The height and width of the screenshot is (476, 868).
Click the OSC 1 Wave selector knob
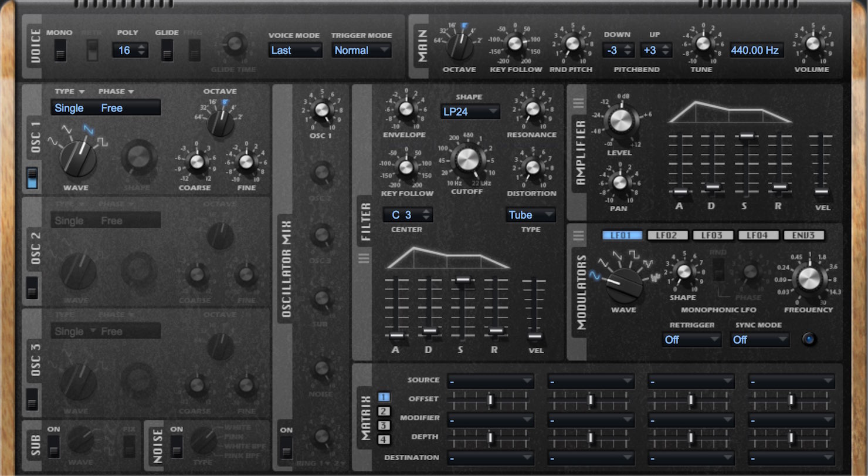(79, 158)
